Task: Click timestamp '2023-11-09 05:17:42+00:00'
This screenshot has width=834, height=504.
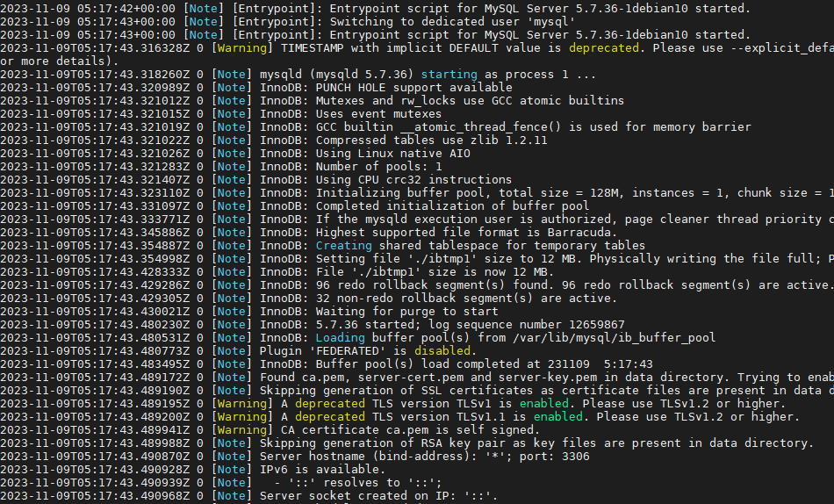Action: [x=88, y=9]
